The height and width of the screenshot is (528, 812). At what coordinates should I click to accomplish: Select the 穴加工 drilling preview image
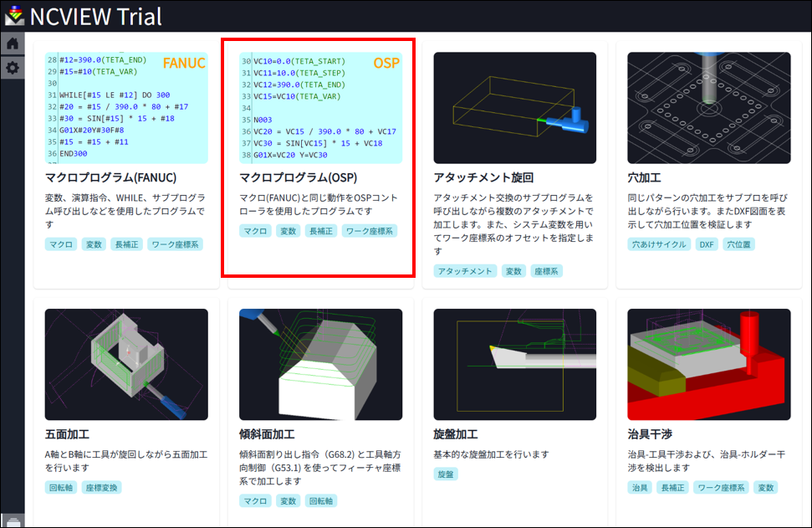[708, 108]
